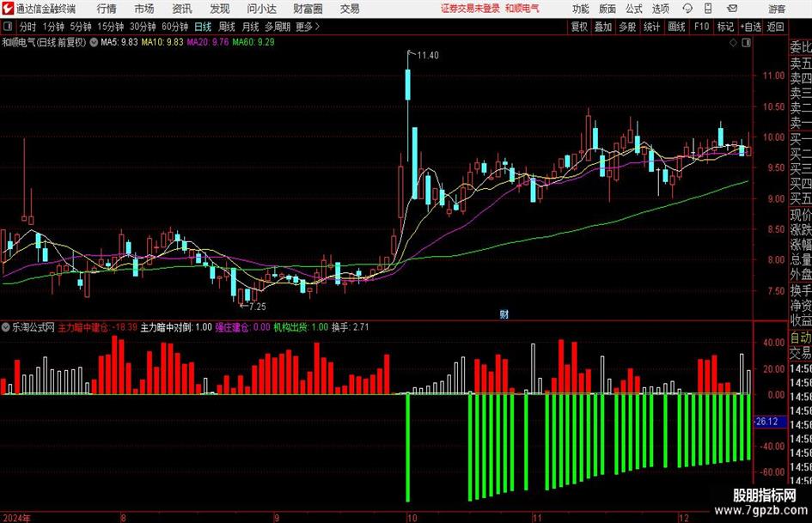Viewport: 812px width, 523px height.
Task: Switch to 月线 monthly period
Action: click(250, 27)
